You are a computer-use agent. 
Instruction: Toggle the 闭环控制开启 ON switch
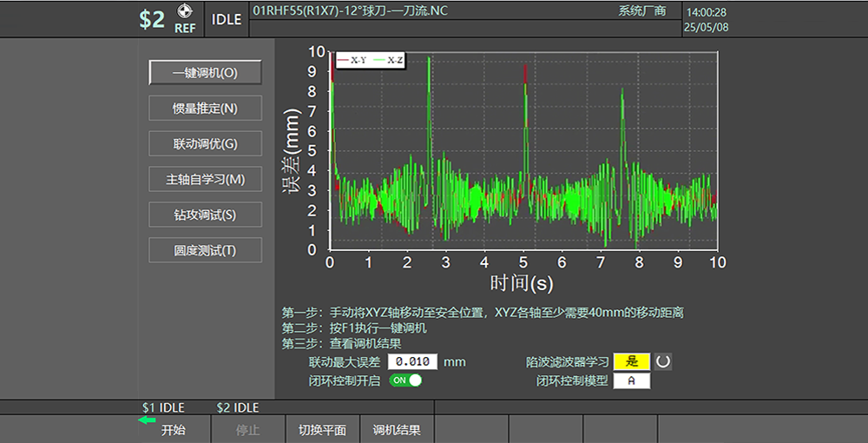point(405,380)
